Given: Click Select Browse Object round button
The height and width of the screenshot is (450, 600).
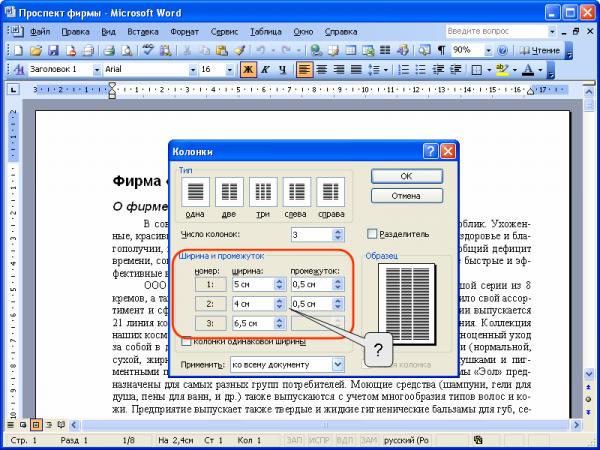Looking at the screenshot, I should point(589,400).
